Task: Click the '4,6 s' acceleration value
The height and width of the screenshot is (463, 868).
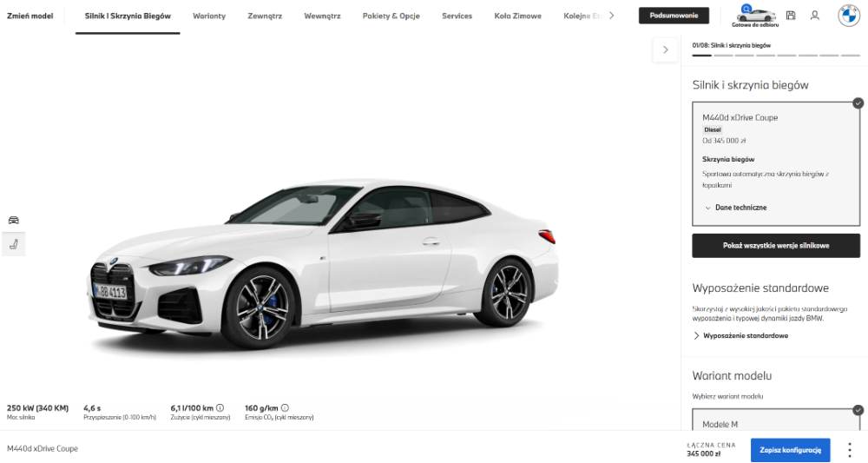Action: 93,408
